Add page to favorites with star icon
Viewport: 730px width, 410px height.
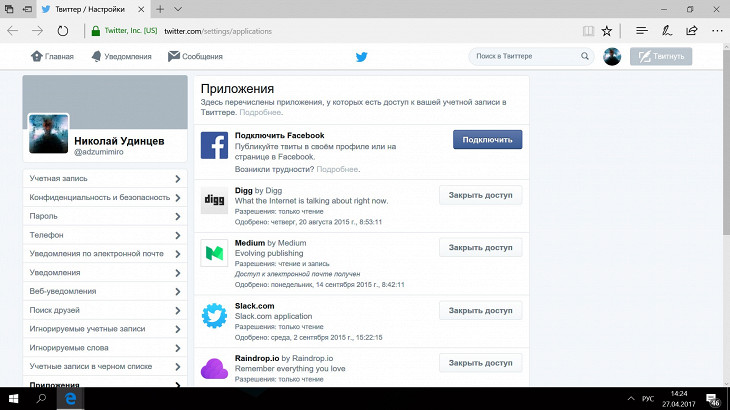607,30
